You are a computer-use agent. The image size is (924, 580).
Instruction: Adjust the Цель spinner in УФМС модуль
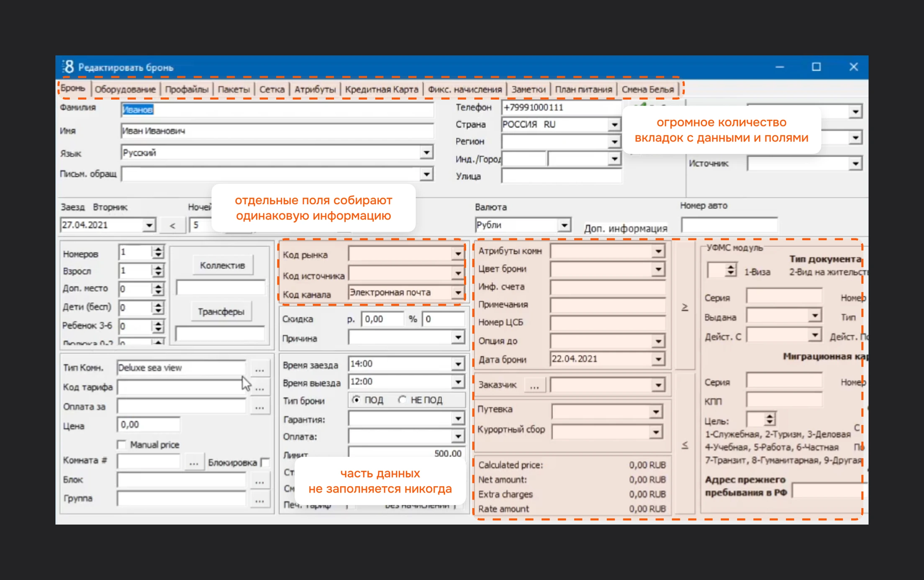(769, 419)
